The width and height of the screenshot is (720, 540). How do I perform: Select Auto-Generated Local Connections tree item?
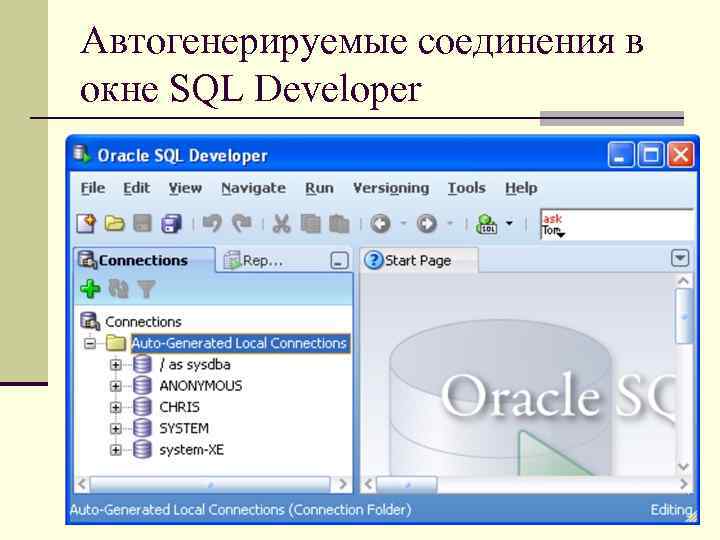click(239, 343)
